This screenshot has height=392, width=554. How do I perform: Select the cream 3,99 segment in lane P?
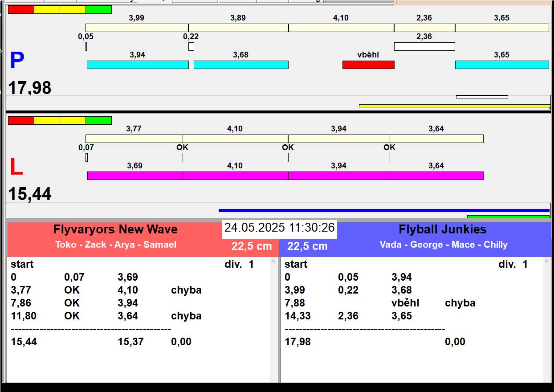pyautogui.click(x=137, y=28)
